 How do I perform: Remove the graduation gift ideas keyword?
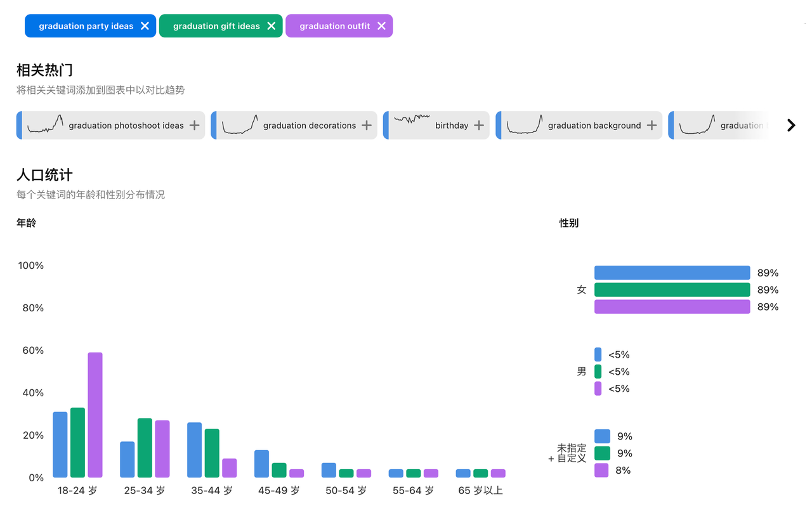272,25
